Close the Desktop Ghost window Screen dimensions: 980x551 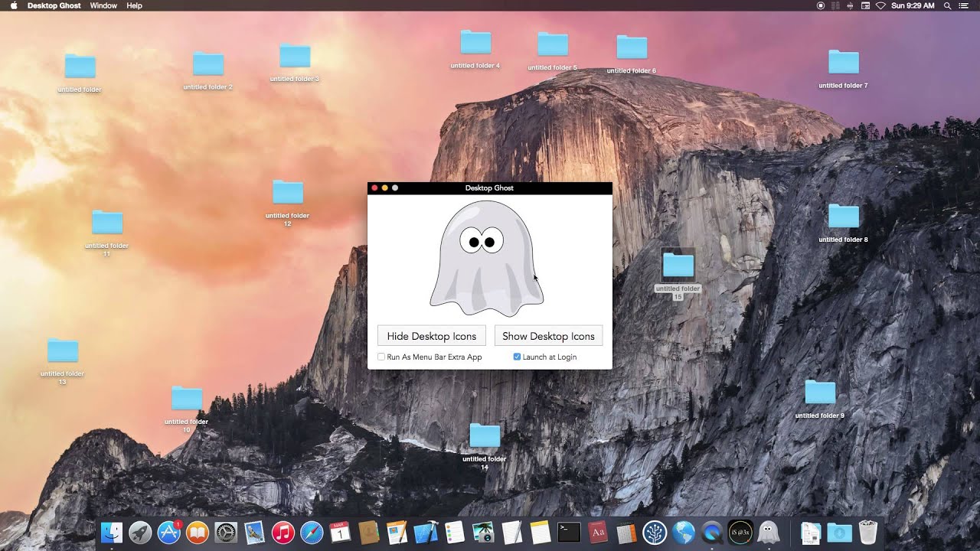[x=374, y=187]
